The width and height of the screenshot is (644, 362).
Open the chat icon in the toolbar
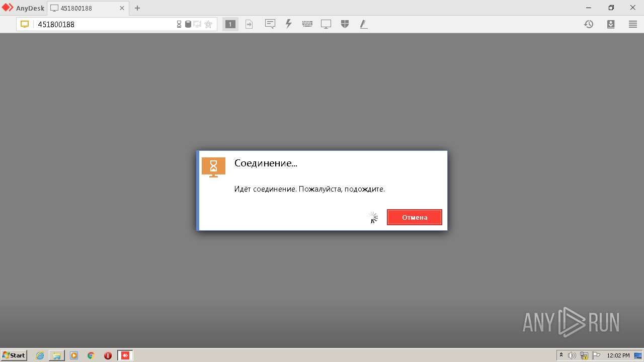pos(270,24)
